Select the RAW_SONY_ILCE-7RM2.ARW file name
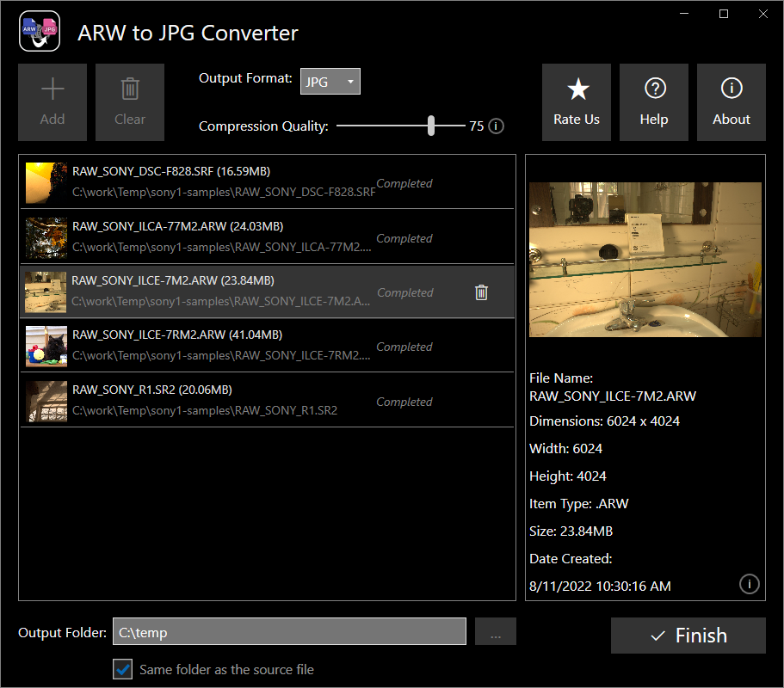Viewport: 784px width, 688px height. coord(177,335)
